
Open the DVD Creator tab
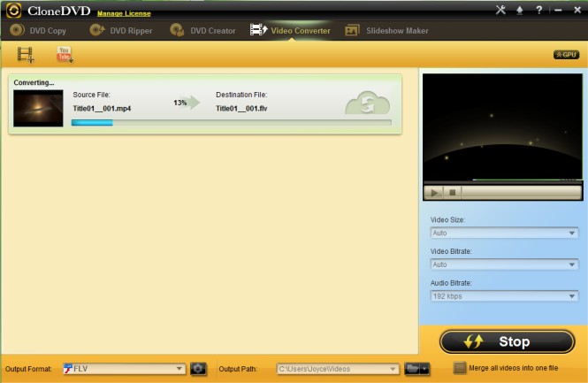pyautogui.click(x=202, y=30)
